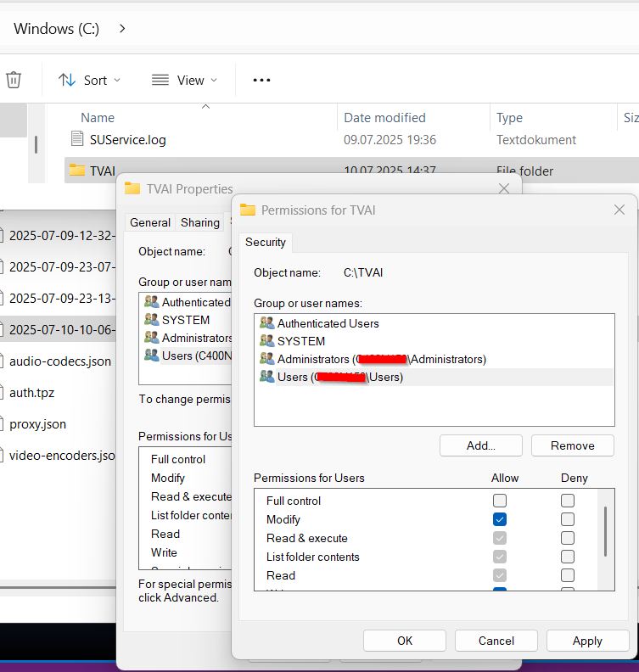Sort by the Type column header

(x=509, y=118)
